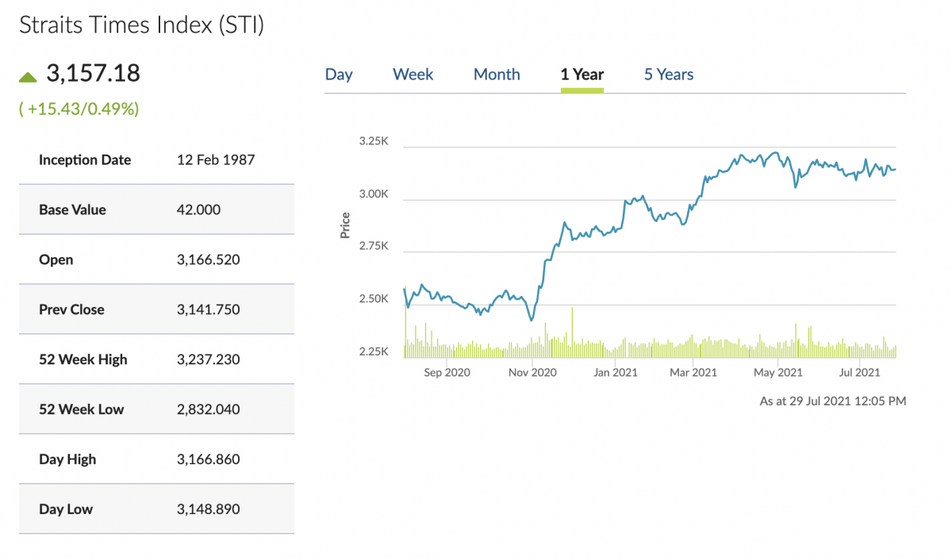
Task: Switch to the Day chart tab
Action: pyautogui.click(x=339, y=75)
